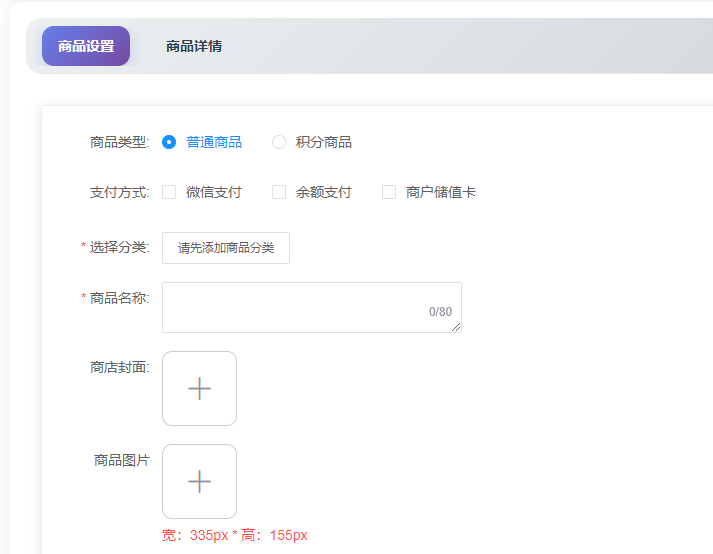The image size is (713, 554).
Task: Select the 普通商品 radio button
Action: (x=169, y=142)
